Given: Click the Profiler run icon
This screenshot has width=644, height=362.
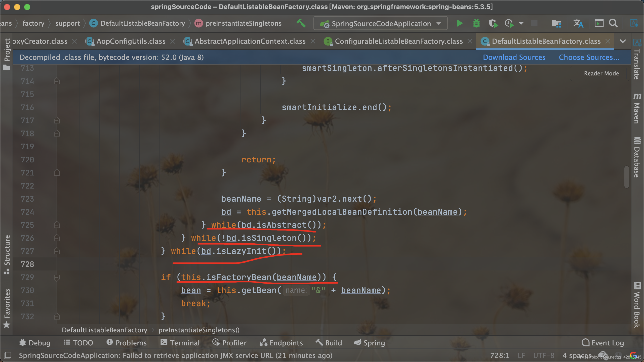Looking at the screenshot, I should coord(509,23).
